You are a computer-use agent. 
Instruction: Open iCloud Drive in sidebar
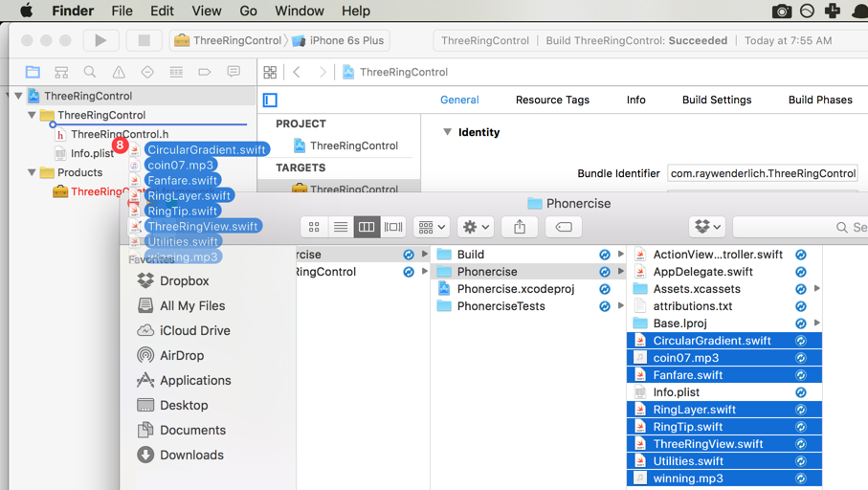pyautogui.click(x=183, y=330)
